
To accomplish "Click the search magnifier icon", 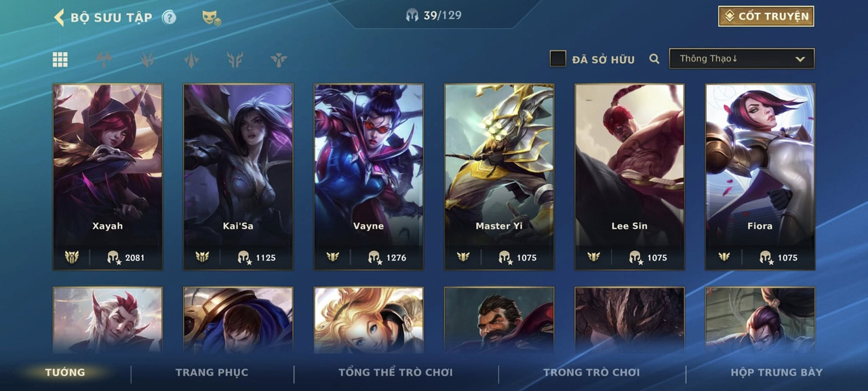I will tap(654, 59).
